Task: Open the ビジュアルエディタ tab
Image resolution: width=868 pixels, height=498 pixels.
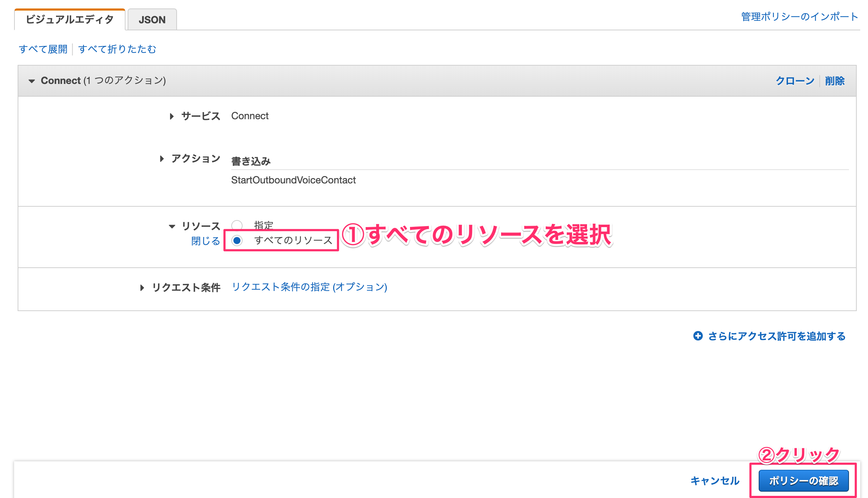Action: [x=70, y=20]
